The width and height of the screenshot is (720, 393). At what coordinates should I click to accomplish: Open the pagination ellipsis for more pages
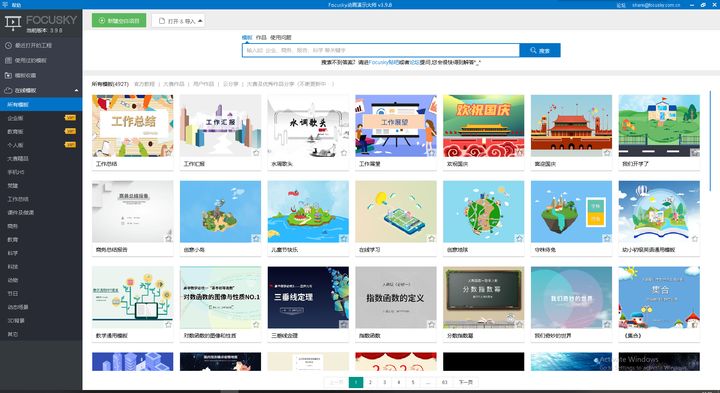428,382
